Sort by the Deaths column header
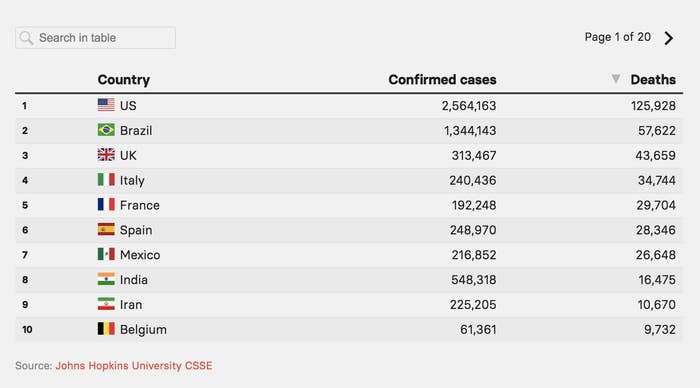Viewport: 700px width, 388px height. coord(653,79)
